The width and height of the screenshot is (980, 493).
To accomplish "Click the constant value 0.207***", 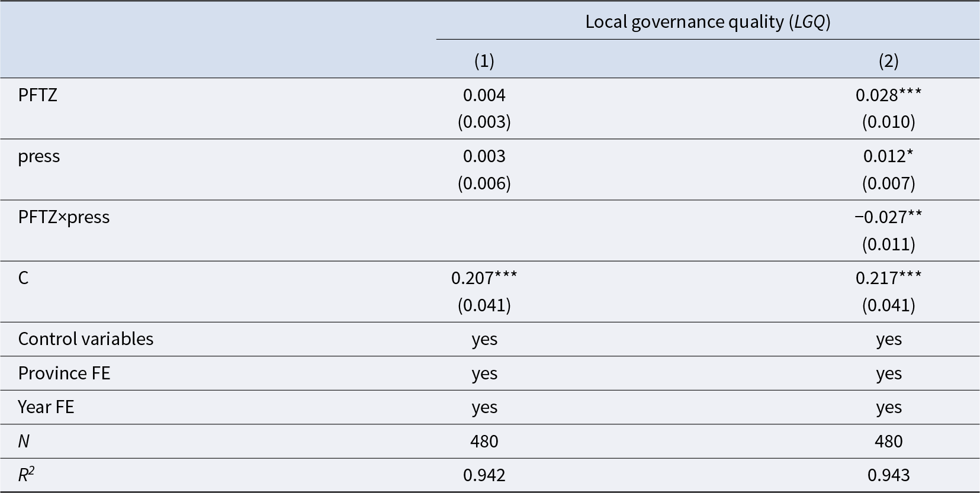I will (484, 278).
